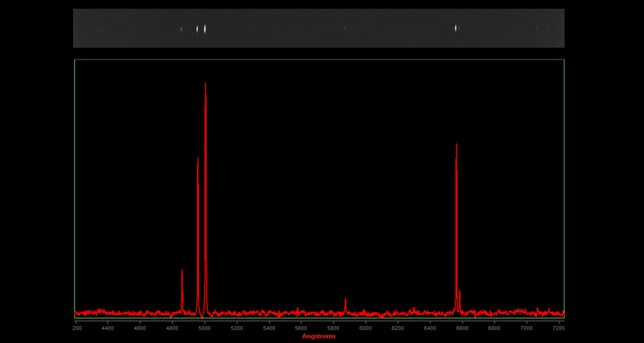Click the red Angstroms axis label
This screenshot has width=644, height=343.
pyautogui.click(x=318, y=336)
